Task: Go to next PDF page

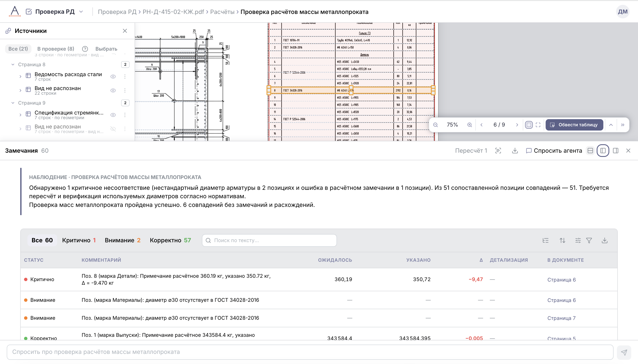Action: 517,125
